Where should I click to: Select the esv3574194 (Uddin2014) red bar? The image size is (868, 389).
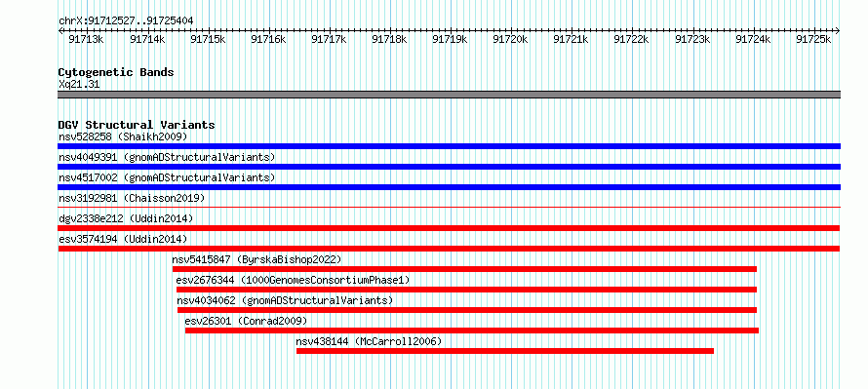coord(449,249)
